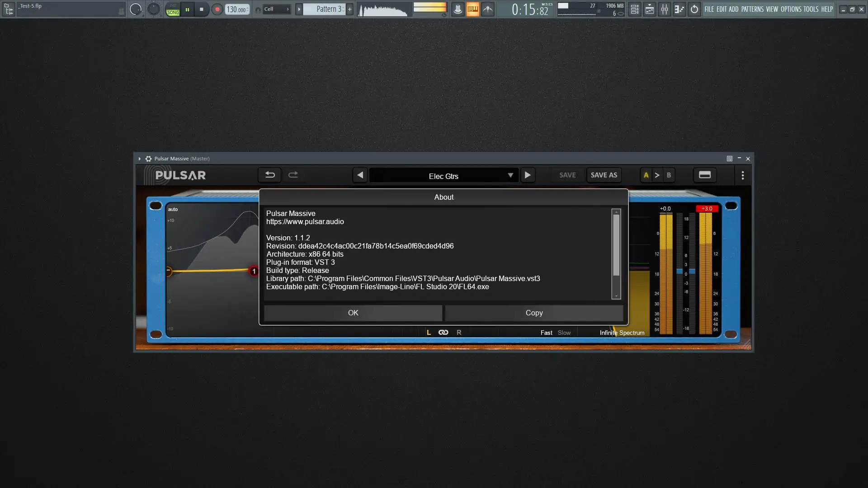
Task: Open the Piano roll icon in the toolbar
Action: coord(649,9)
